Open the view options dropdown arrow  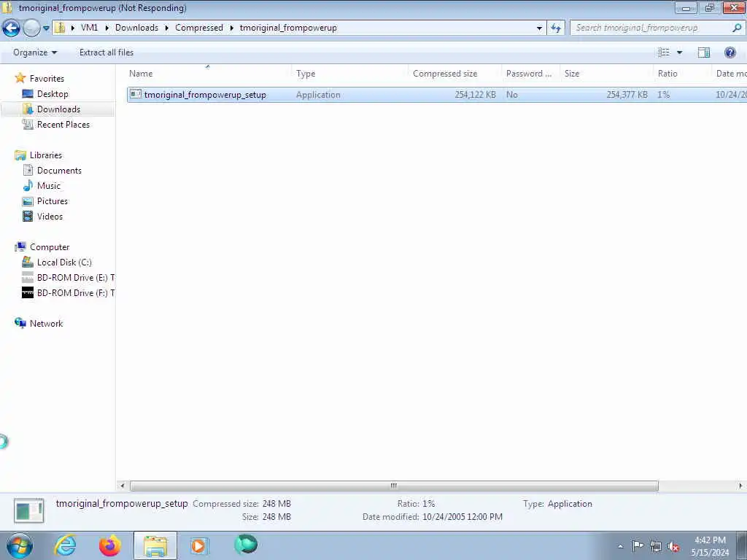point(680,52)
